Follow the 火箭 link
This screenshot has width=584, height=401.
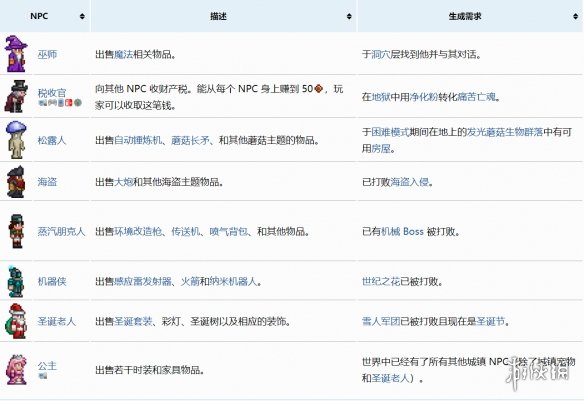point(190,281)
